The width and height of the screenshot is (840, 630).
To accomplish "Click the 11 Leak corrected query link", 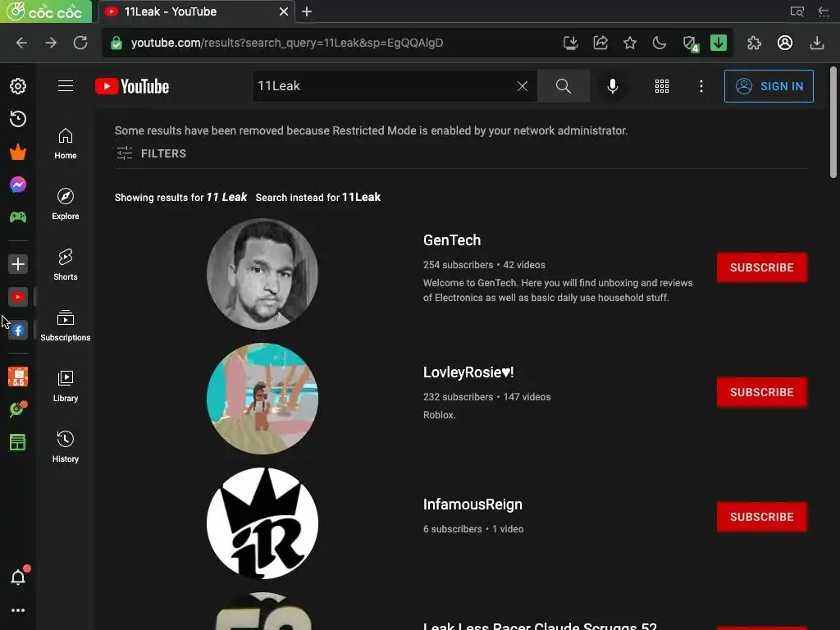I will [x=226, y=197].
